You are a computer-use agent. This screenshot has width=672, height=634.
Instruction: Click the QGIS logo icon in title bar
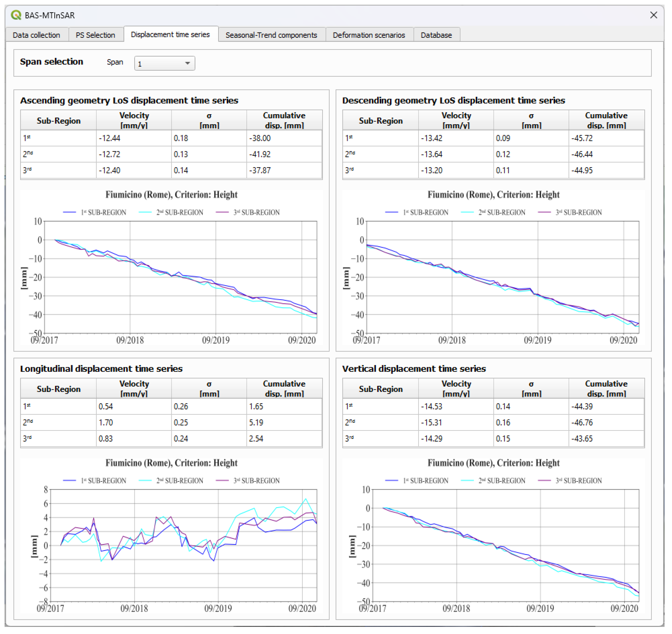coord(16,15)
